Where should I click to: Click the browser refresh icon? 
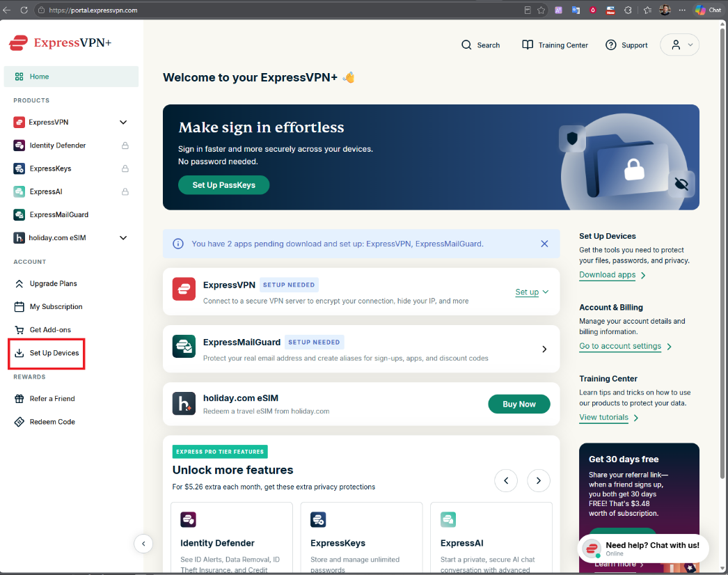click(x=24, y=10)
